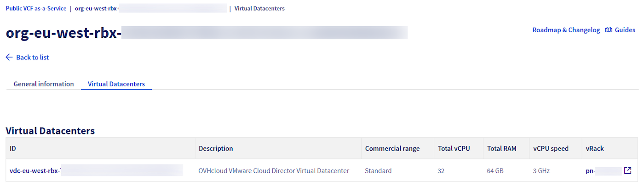The image size is (644, 187).
Task: Click the org-eu-west-rbx page title heading
Action: pyautogui.click(x=63, y=33)
